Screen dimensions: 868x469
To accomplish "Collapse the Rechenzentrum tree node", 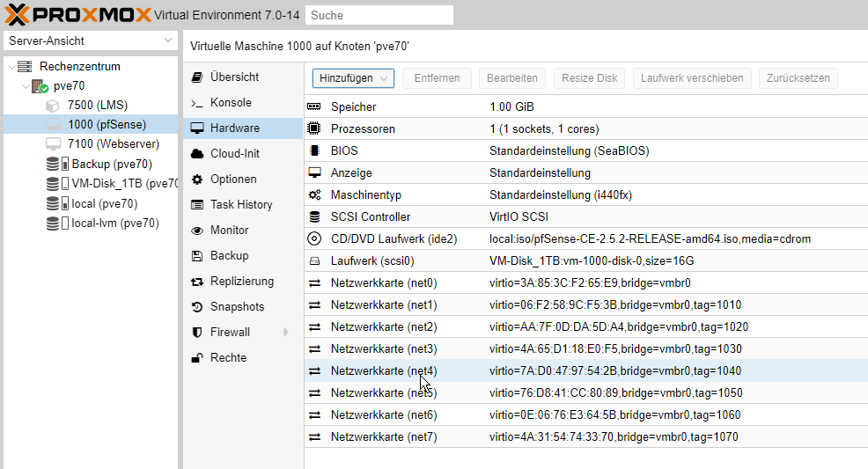I will click(11, 67).
